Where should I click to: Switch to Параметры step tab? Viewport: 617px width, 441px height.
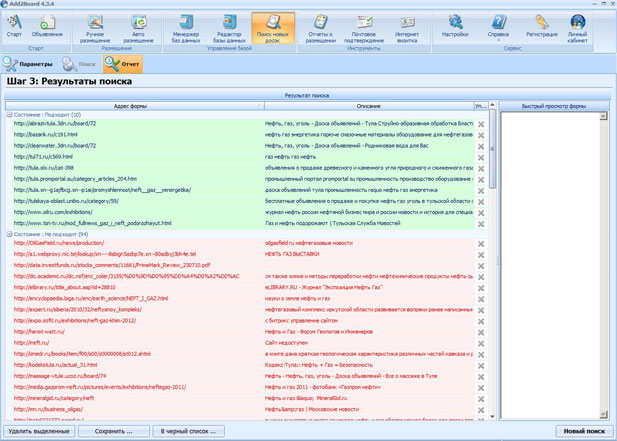[28, 64]
